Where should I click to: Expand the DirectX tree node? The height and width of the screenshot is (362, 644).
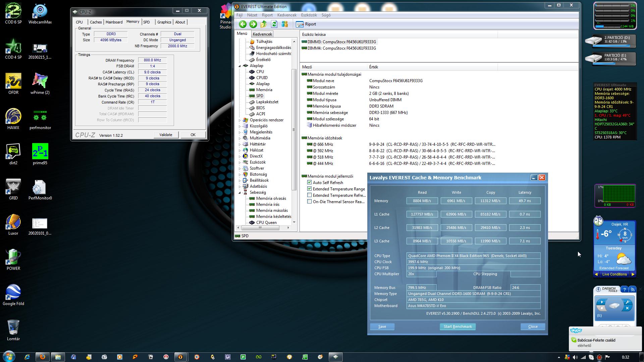pyautogui.click(x=240, y=157)
